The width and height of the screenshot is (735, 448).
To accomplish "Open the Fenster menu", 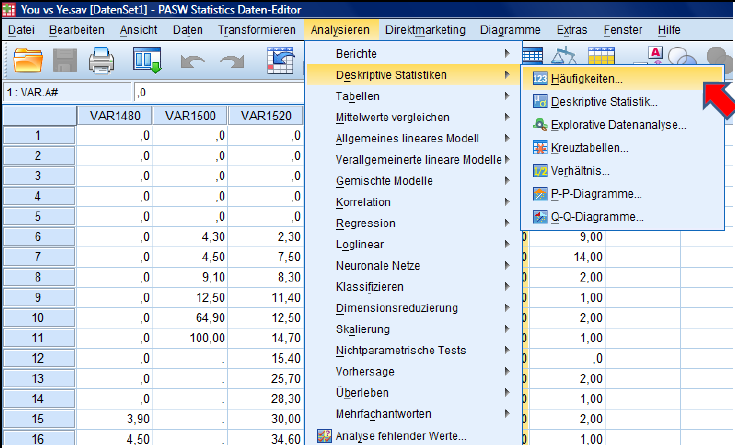I will [x=623, y=30].
